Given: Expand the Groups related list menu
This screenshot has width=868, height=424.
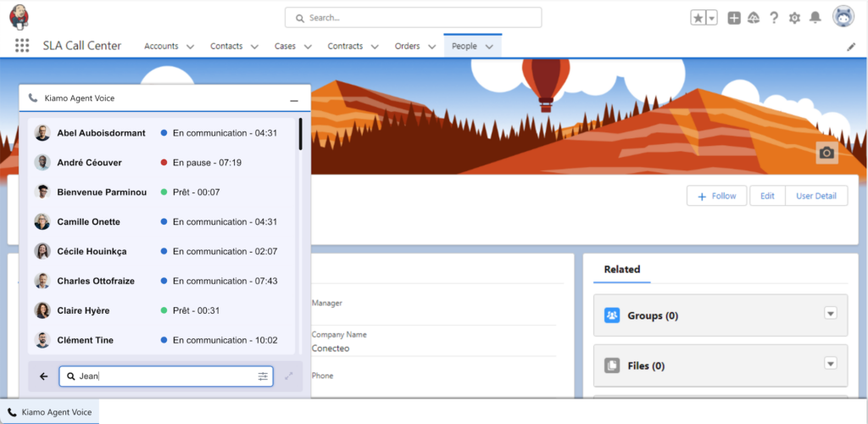Looking at the screenshot, I should (831, 314).
